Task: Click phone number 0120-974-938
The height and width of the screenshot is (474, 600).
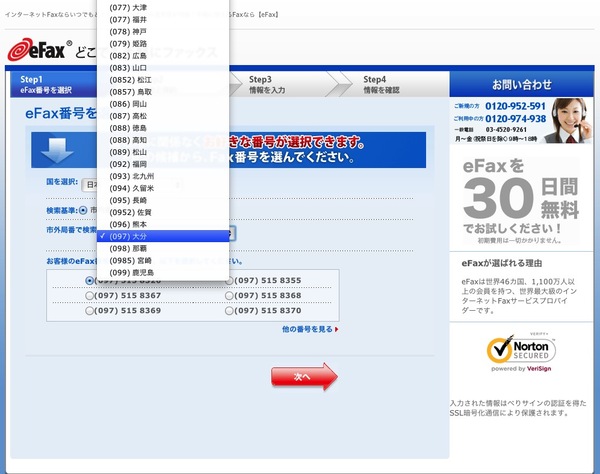Action: coord(515,119)
